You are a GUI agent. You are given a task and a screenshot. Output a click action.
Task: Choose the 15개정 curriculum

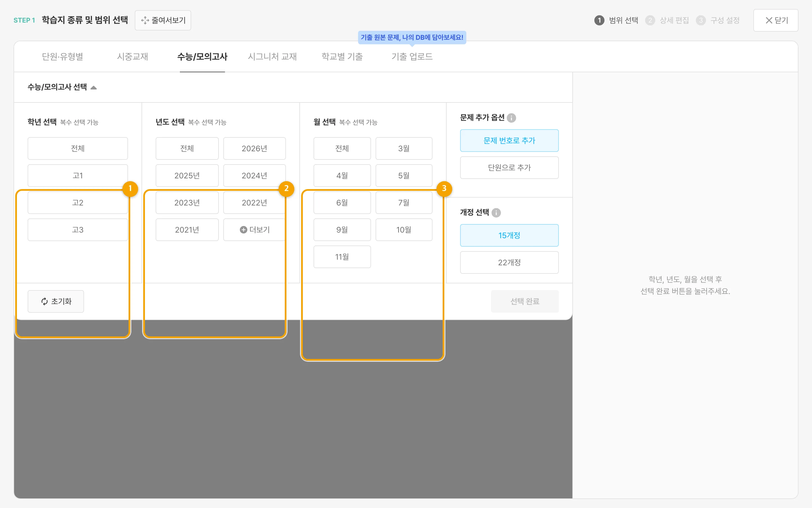[x=509, y=236]
